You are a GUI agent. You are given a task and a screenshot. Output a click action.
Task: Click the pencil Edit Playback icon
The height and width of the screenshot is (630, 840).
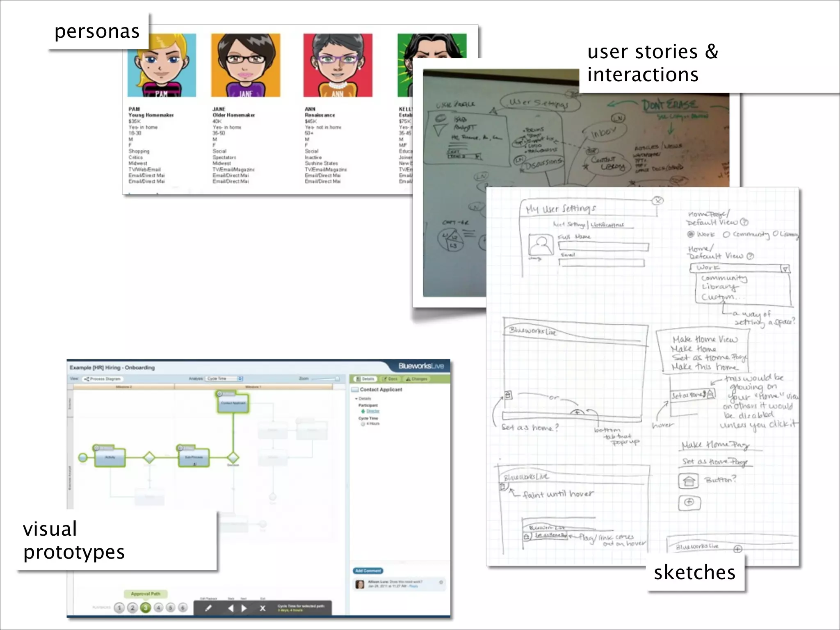208,608
